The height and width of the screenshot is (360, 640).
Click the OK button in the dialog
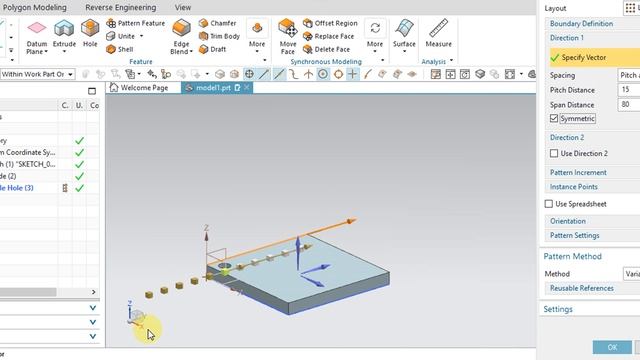pos(612,347)
